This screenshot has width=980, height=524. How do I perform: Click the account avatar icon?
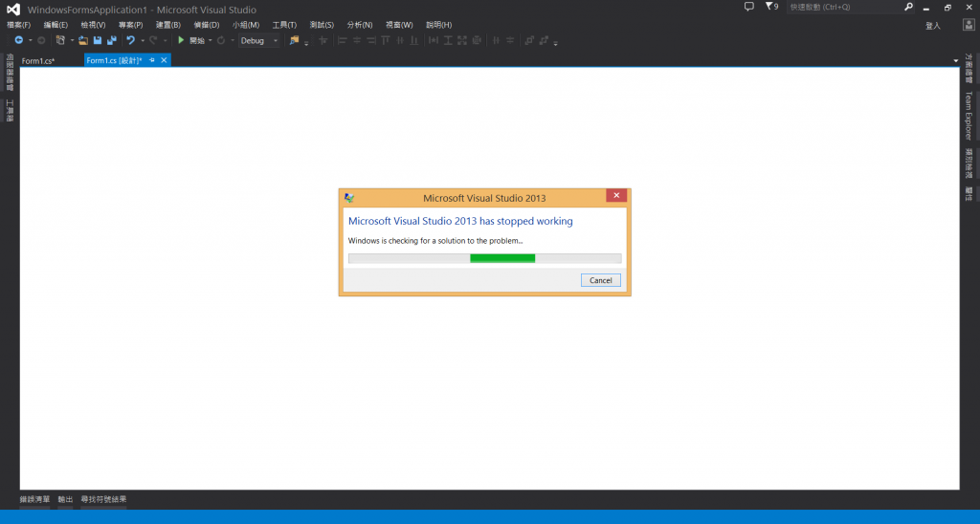coord(969,25)
